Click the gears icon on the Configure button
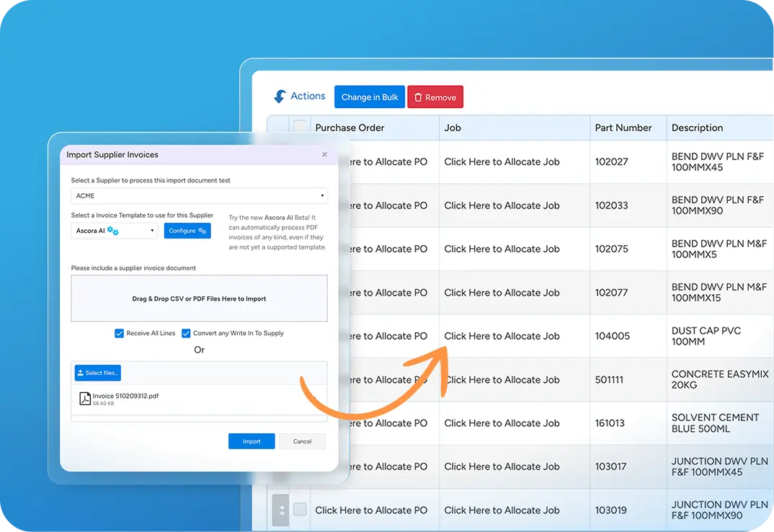 [x=202, y=232]
